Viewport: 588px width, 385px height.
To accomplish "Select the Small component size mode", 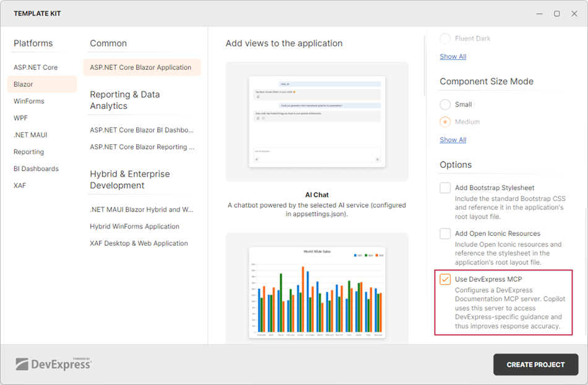I will click(x=444, y=104).
